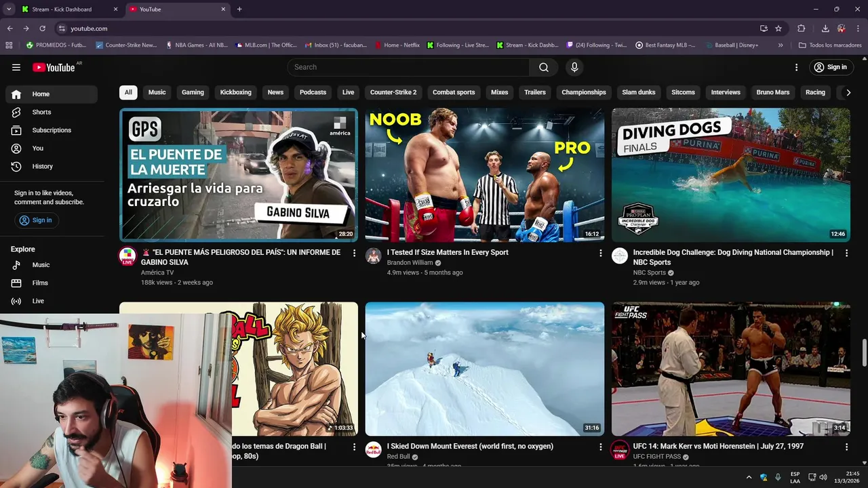The image size is (868, 488).
Task: Open Chrome downloads icon
Action: [825, 28]
